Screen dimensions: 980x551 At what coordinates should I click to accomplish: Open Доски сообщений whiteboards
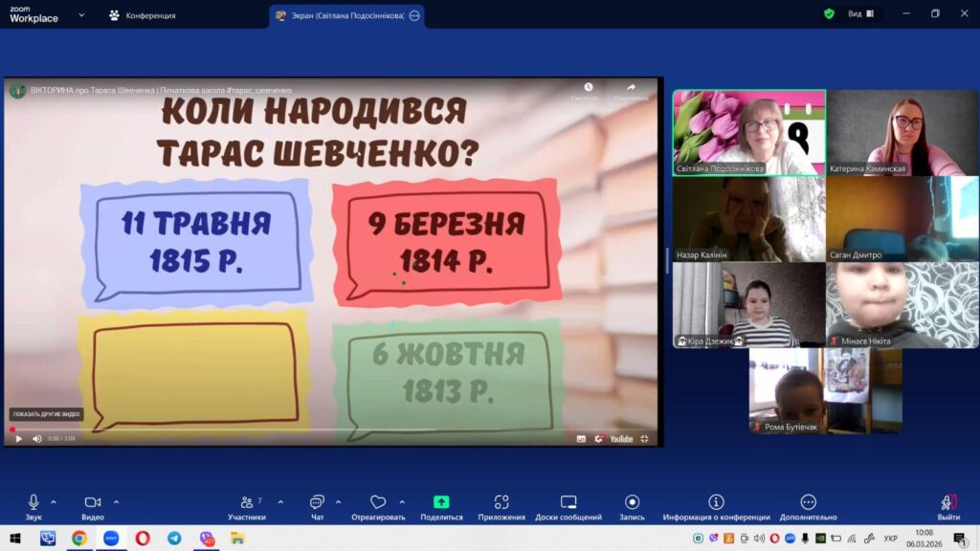click(x=568, y=502)
